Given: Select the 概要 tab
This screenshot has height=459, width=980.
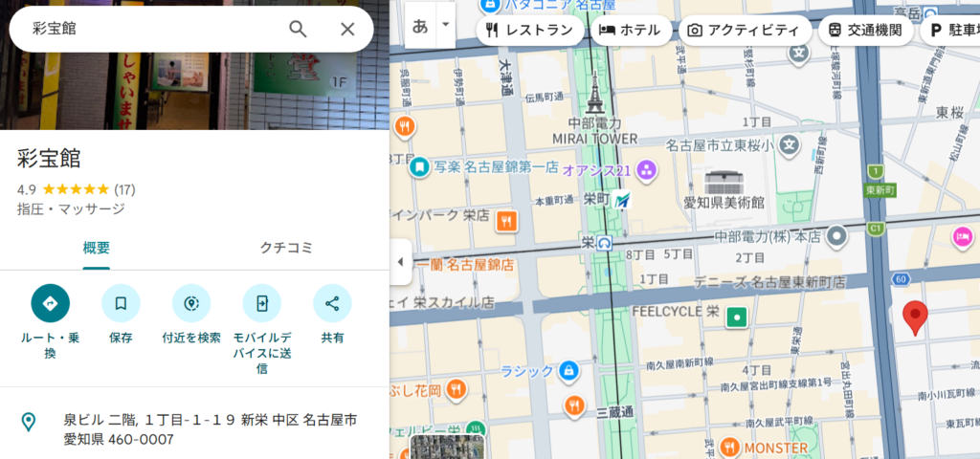Looking at the screenshot, I should 96,248.
